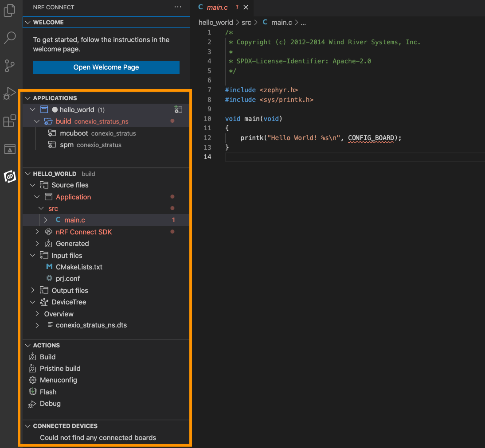Open the Extensions view icon
The height and width of the screenshot is (448, 485).
10,121
